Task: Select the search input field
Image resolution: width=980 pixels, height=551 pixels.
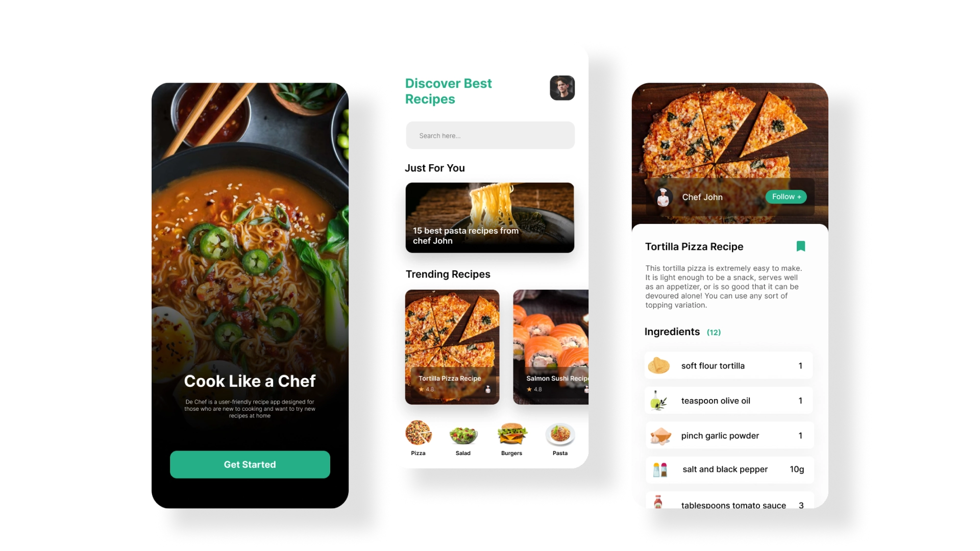Action: point(490,135)
